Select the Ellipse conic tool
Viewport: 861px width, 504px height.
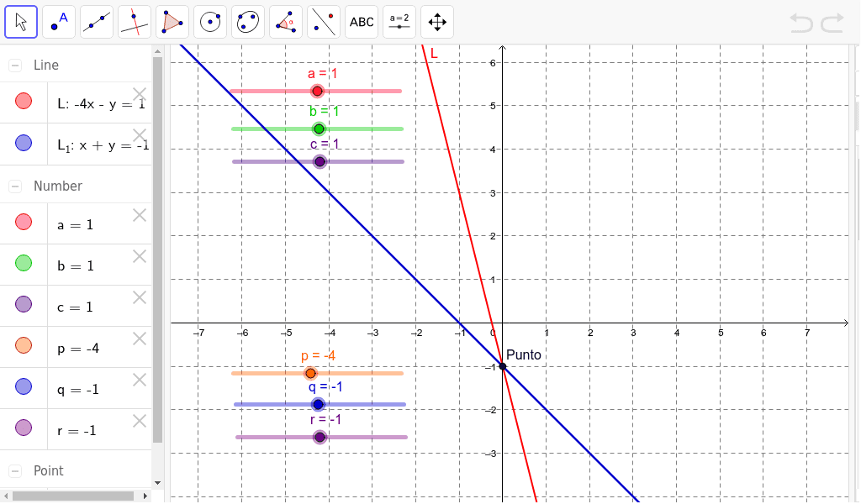tap(248, 22)
